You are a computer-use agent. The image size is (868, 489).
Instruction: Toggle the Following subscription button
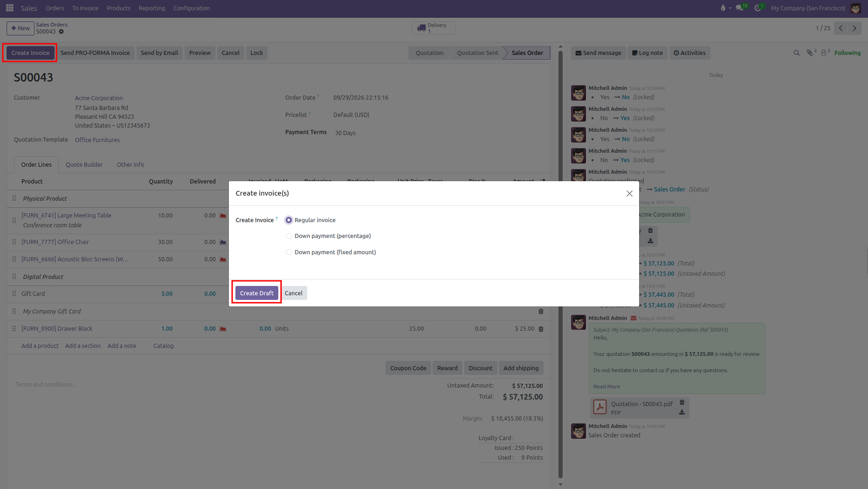click(847, 53)
